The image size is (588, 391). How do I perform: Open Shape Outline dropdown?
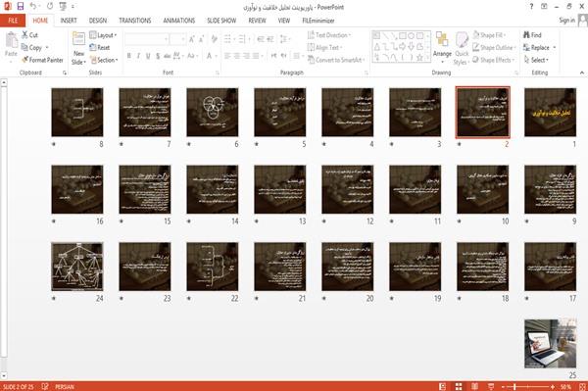click(x=494, y=48)
